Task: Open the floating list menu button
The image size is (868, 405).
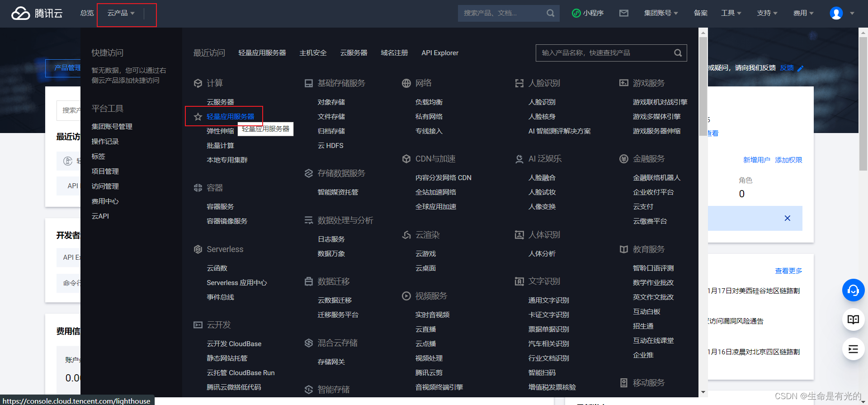Action: [853, 349]
